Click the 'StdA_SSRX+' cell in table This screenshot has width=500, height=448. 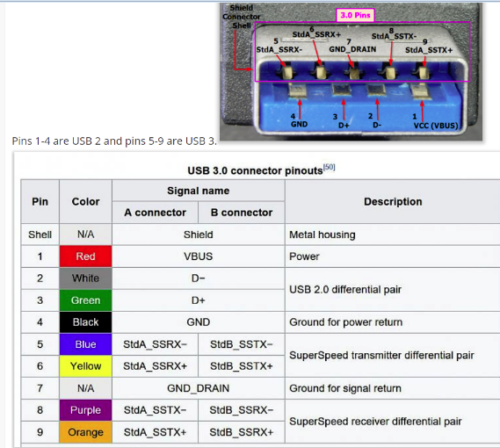point(155,366)
